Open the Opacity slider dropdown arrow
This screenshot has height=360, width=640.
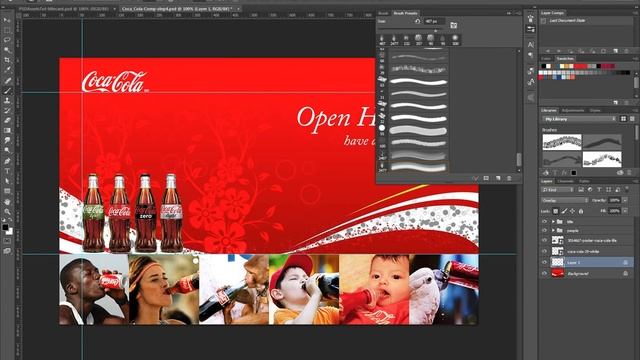pos(625,200)
